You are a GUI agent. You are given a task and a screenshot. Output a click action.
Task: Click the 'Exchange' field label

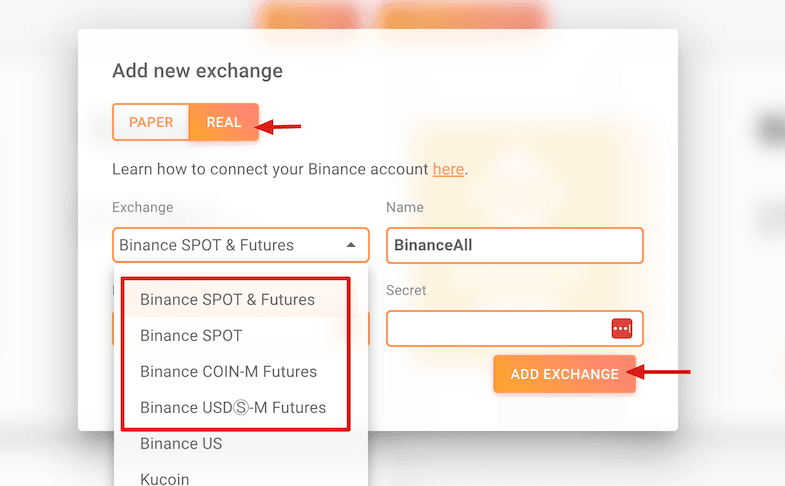143,207
